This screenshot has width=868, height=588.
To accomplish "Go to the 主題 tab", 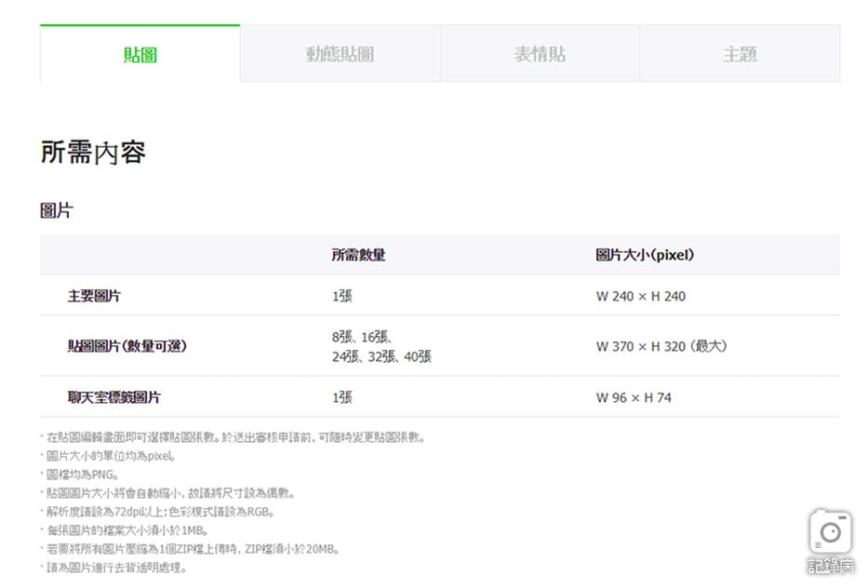I will pos(740,54).
